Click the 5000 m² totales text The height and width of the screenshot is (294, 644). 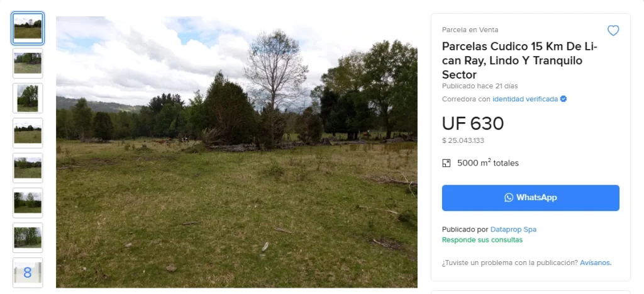(x=488, y=163)
